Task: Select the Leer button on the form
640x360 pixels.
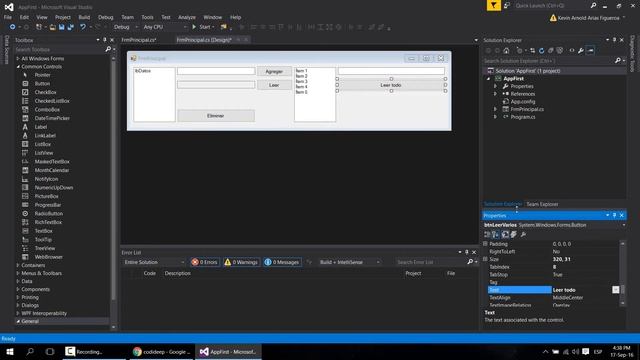Action: (274, 85)
